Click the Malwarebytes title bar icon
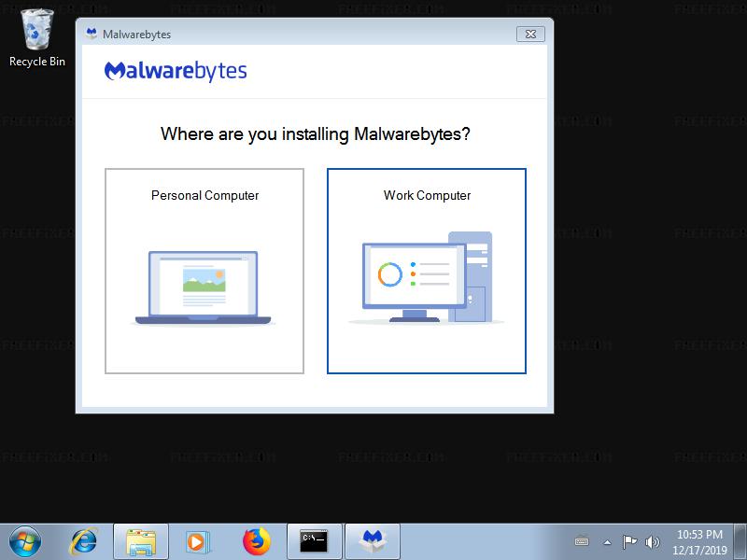Screen dimensions: 747x560 [x=92, y=34]
